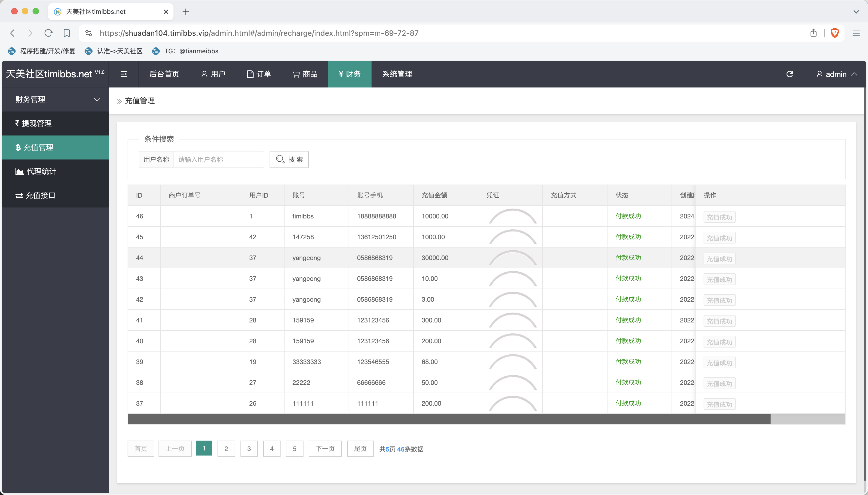Click the table horizontal scrollbar

pyautogui.click(x=449, y=419)
